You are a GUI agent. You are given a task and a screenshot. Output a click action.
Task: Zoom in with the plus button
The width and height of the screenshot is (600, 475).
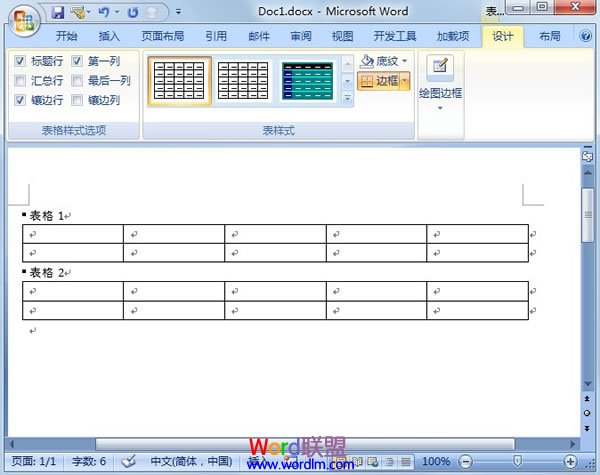[x=570, y=462]
